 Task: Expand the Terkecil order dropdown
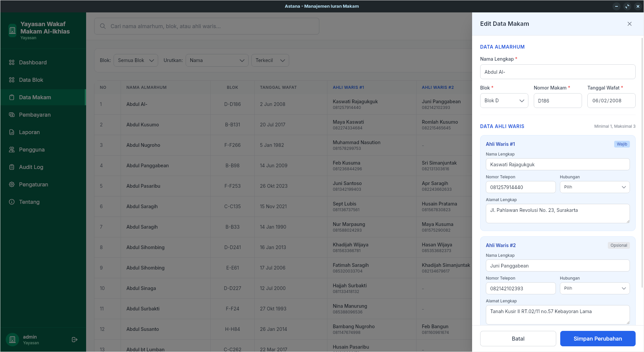tap(270, 60)
